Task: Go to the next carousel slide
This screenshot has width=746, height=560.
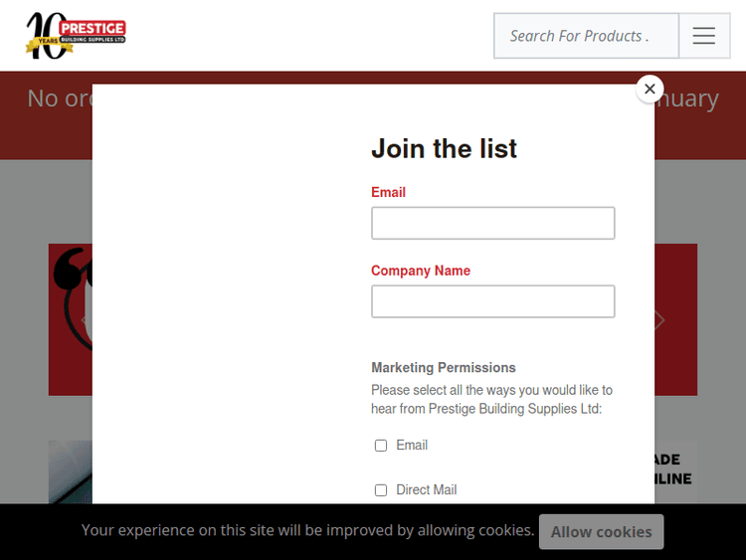Action: [658, 320]
